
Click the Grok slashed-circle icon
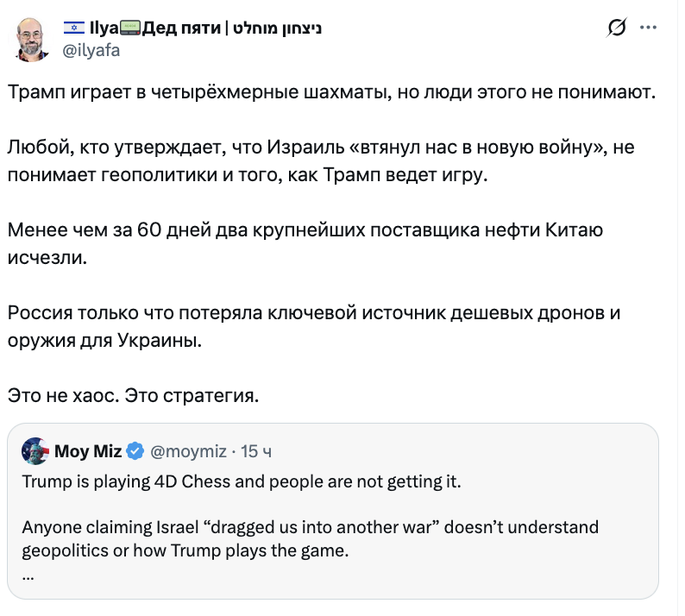[x=616, y=28]
